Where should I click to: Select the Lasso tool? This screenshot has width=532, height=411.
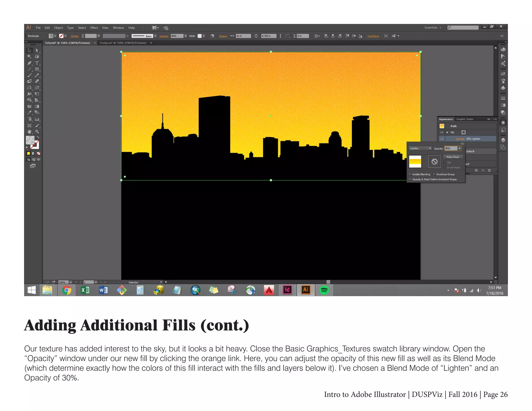(37, 57)
